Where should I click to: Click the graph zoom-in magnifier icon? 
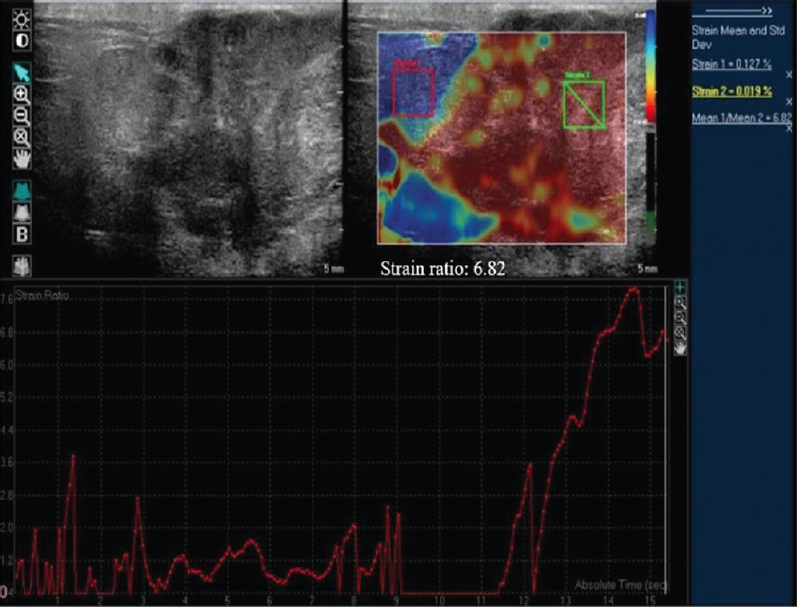[x=680, y=304]
